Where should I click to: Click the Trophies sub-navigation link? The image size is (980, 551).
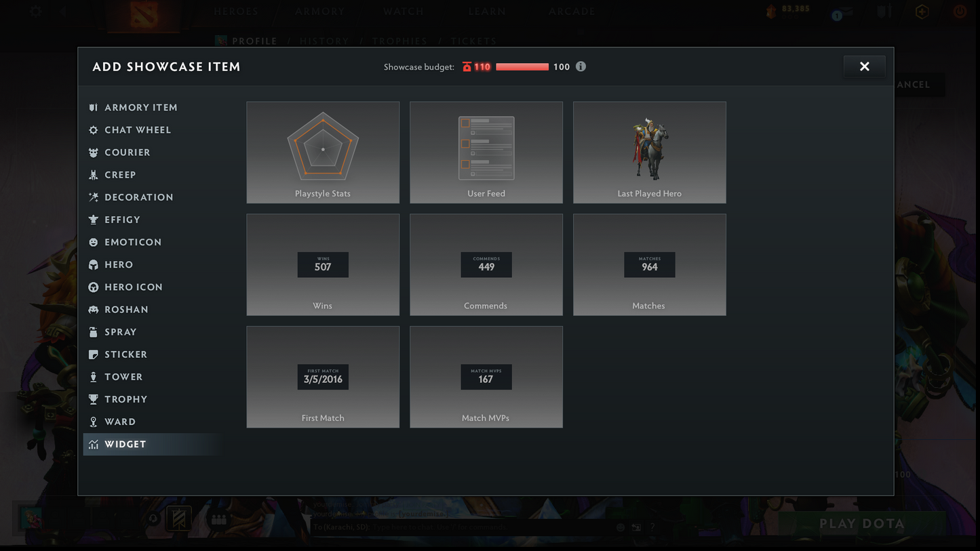pos(400,41)
